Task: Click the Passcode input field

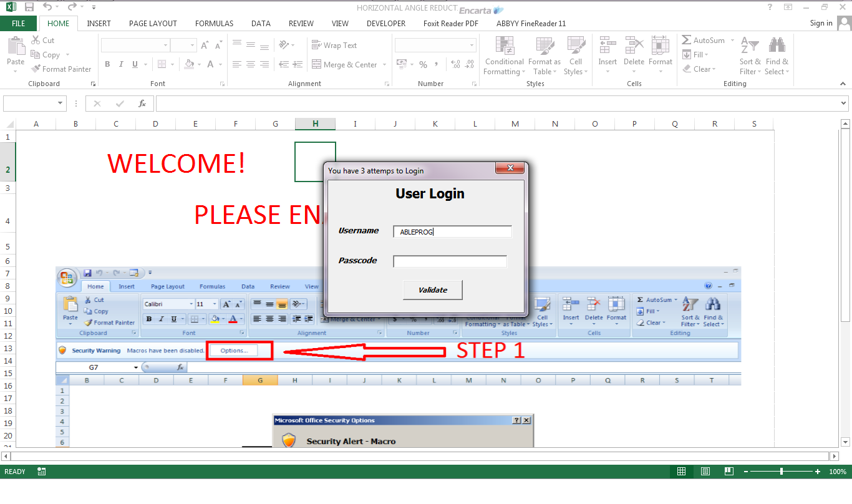Action: point(450,261)
